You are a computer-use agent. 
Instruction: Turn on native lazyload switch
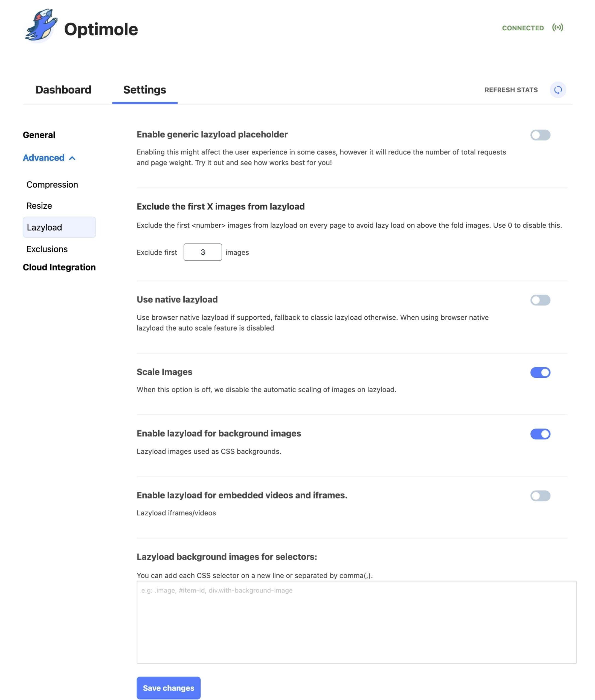click(540, 300)
